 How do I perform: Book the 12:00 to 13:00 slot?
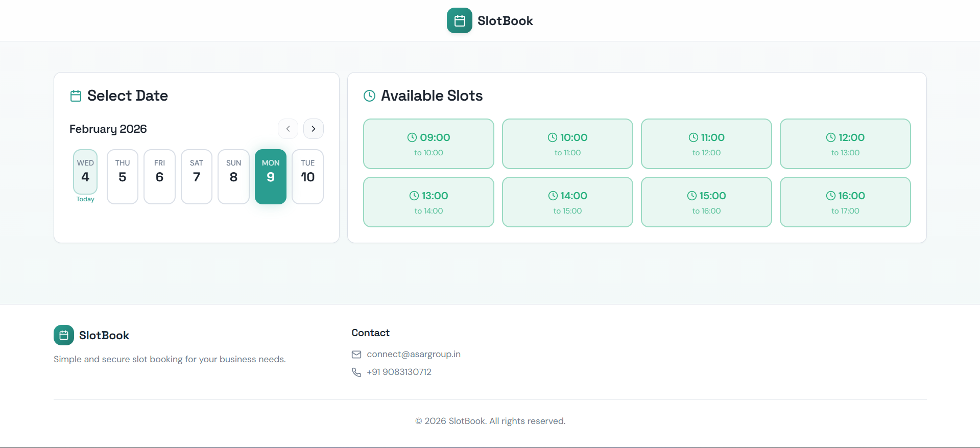coord(845,144)
